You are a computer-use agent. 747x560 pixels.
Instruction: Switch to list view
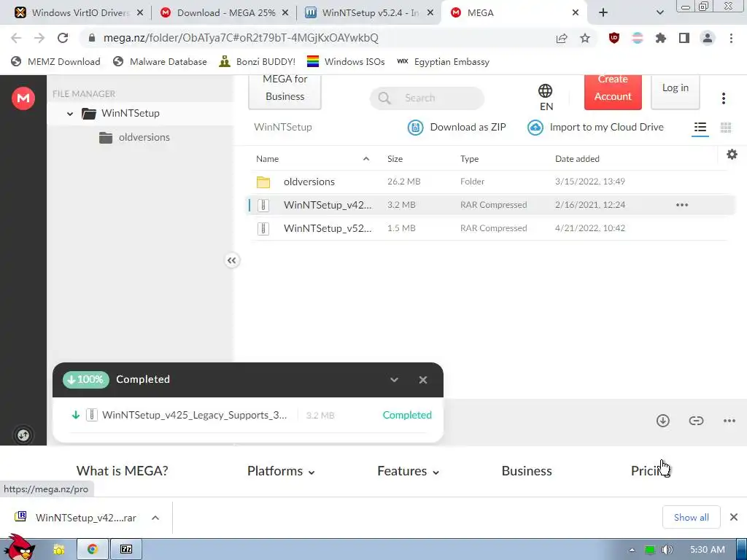point(700,127)
